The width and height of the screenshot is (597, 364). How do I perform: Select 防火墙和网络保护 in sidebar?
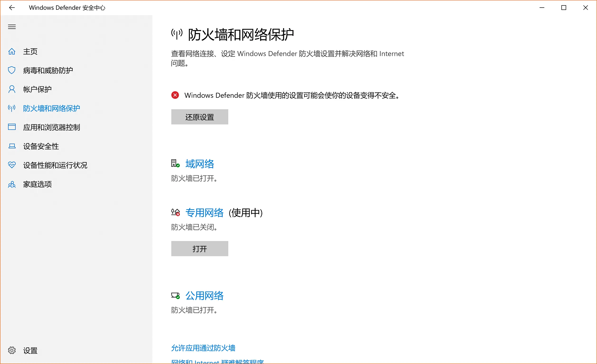coord(51,109)
